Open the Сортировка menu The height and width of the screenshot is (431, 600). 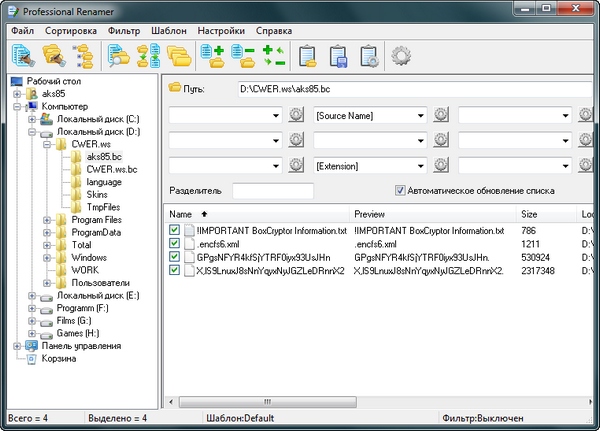coord(70,30)
